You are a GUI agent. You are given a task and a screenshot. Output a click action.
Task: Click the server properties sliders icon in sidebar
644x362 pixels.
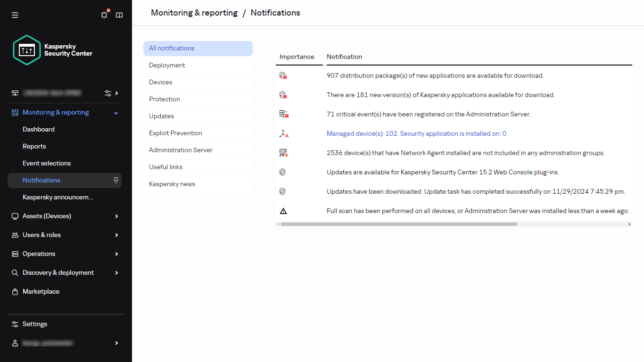tap(107, 93)
